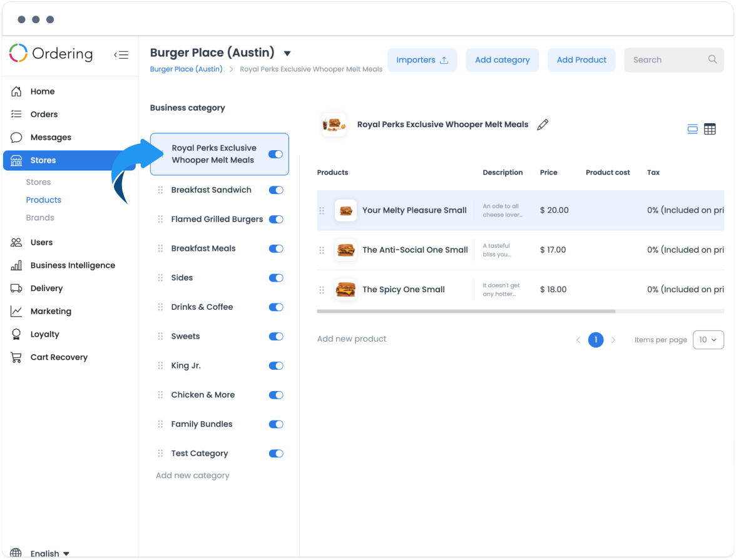
Task: Click the Cart Recovery cart icon
Action: (x=16, y=357)
